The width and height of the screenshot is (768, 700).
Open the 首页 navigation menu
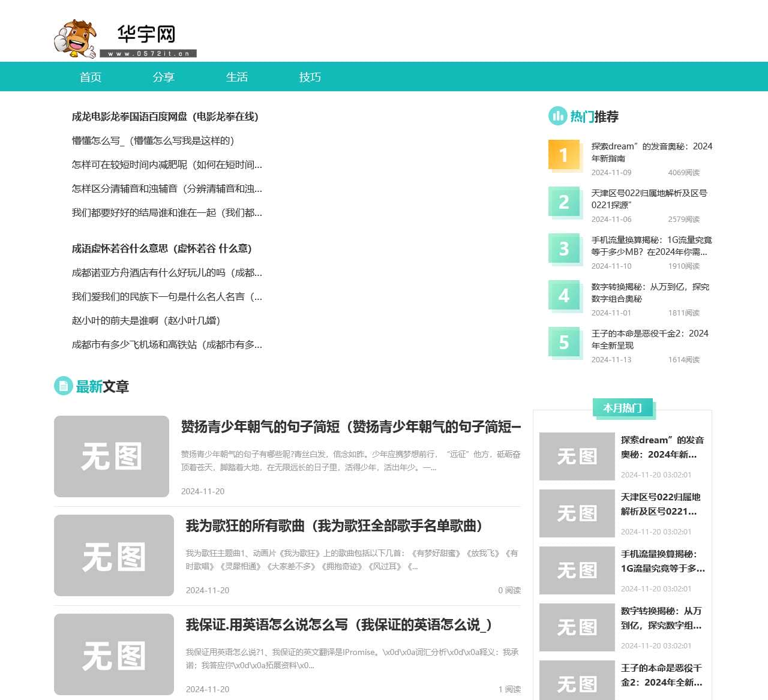(x=90, y=77)
